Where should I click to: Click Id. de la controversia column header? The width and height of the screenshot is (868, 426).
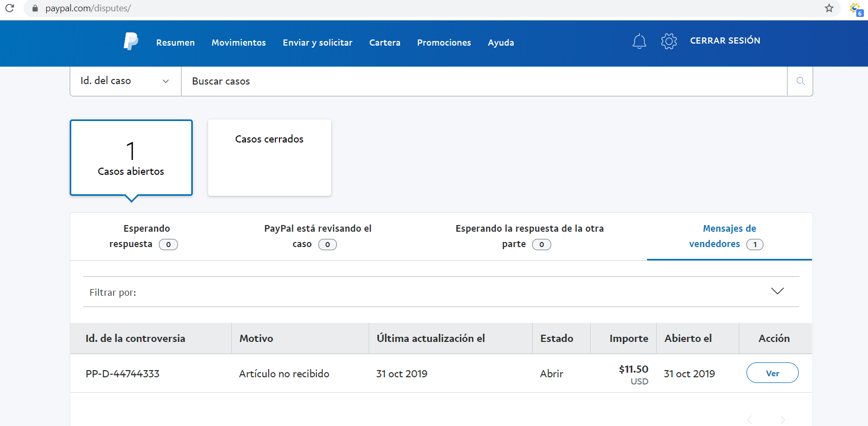click(x=135, y=338)
